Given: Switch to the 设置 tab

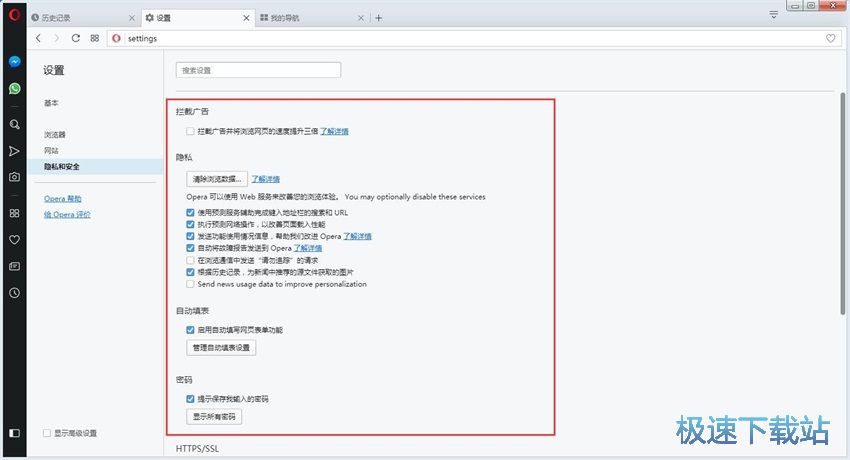Looking at the screenshot, I should click(x=197, y=18).
